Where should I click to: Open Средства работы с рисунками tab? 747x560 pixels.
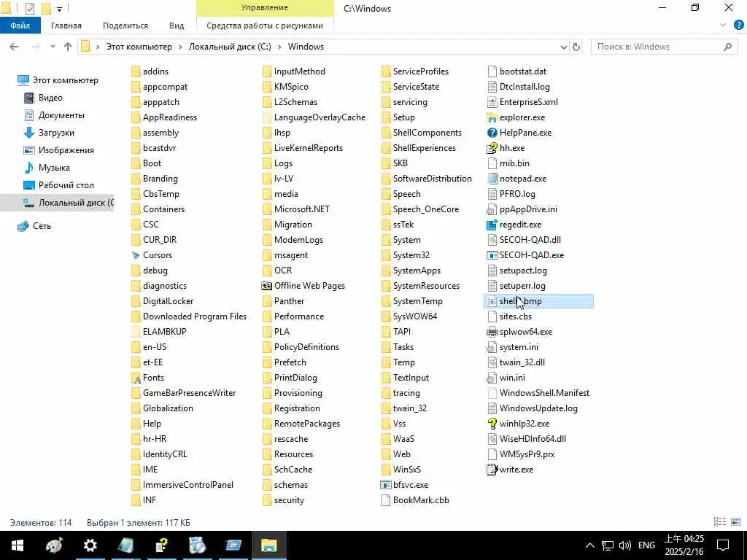coord(265,26)
